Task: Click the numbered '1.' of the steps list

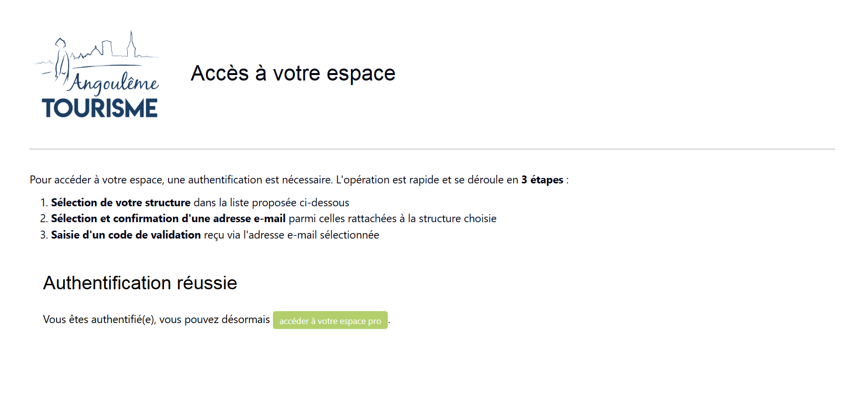Action: pos(44,202)
